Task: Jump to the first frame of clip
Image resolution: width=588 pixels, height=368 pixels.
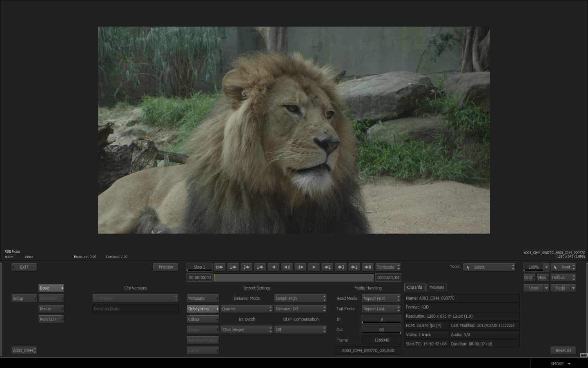Action: coord(219,267)
